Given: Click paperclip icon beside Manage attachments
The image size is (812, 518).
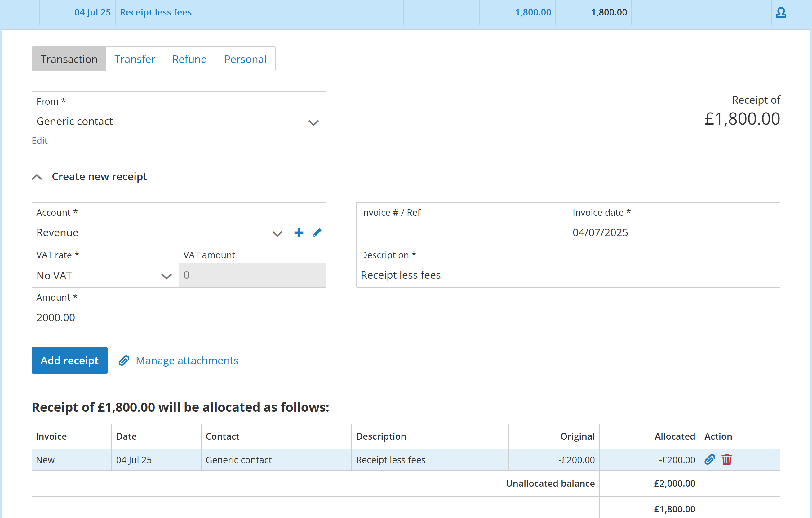Looking at the screenshot, I should (x=124, y=361).
